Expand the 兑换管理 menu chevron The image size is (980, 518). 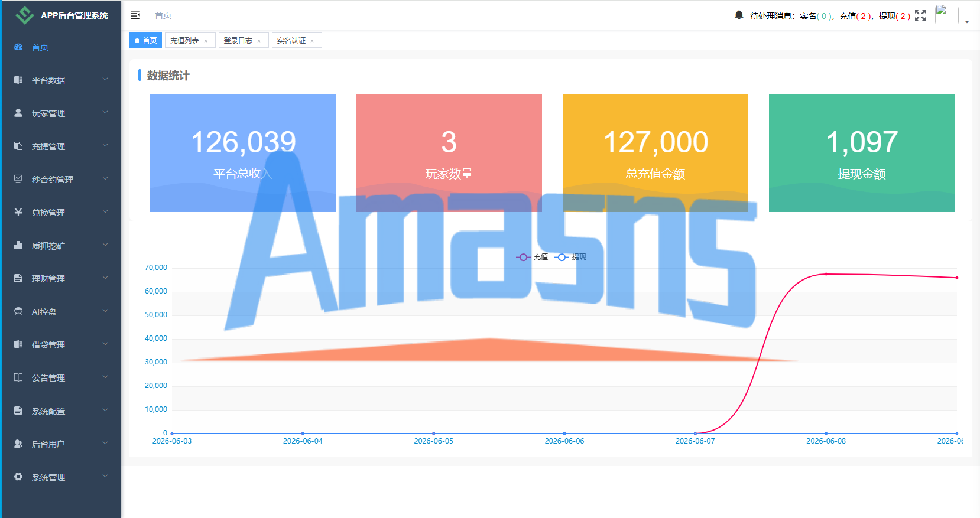(105, 211)
